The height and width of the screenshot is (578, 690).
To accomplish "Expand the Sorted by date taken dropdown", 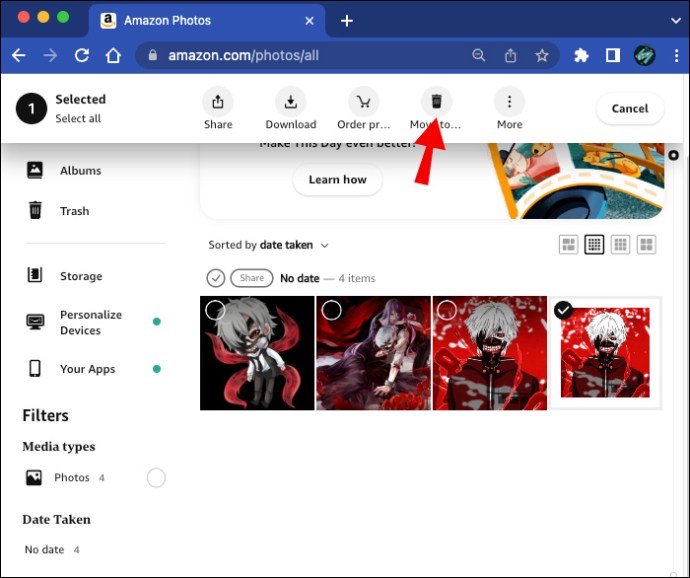I will click(268, 245).
